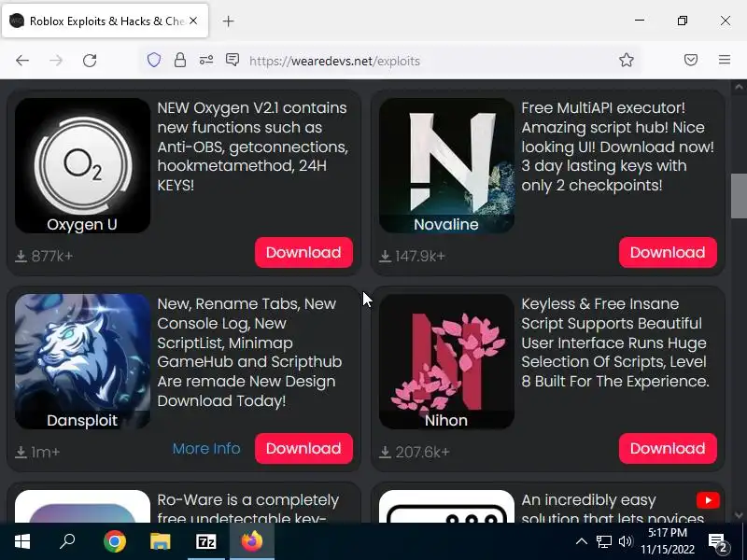747x560 pixels.
Task: Bookmark this page with the star
Action: click(x=627, y=60)
